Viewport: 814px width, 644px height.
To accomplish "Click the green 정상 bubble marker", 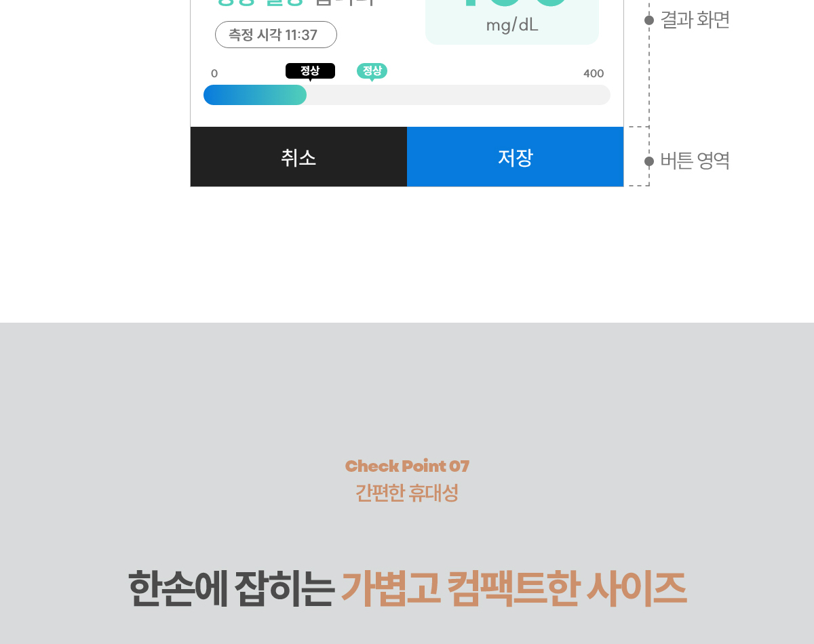I will point(372,71).
